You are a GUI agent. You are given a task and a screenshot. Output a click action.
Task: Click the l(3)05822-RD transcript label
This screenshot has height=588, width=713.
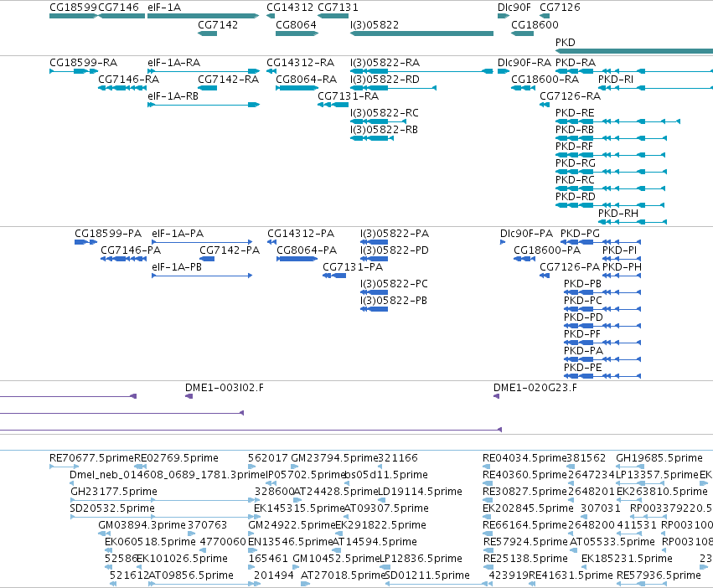385,79
